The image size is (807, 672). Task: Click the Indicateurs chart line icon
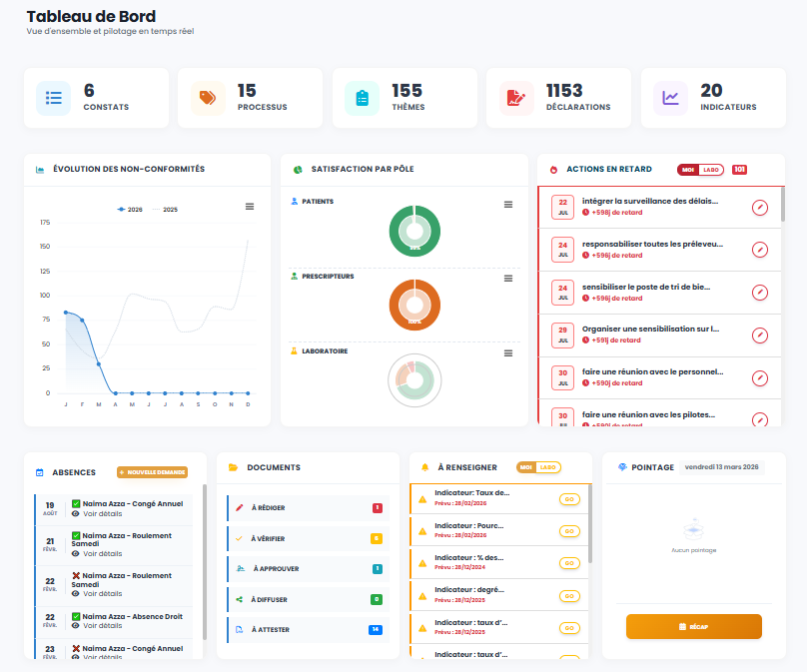tap(670, 98)
